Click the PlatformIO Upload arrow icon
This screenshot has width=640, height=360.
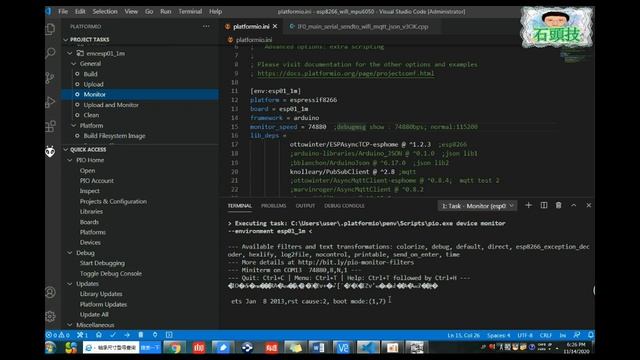tap(127, 335)
